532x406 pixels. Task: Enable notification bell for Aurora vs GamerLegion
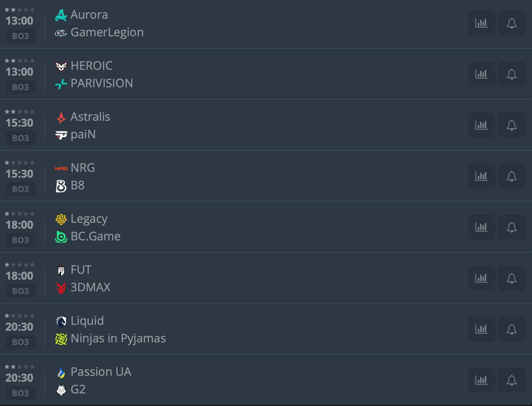[512, 23]
